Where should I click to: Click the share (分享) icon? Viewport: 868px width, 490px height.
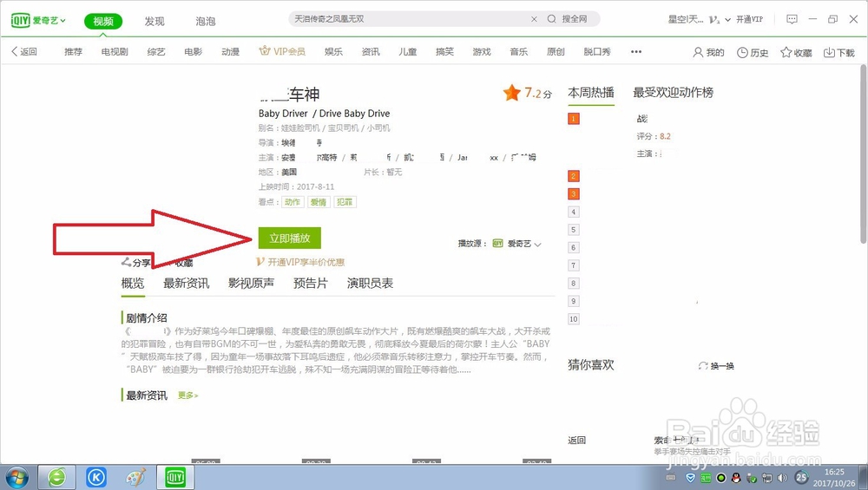click(x=135, y=262)
